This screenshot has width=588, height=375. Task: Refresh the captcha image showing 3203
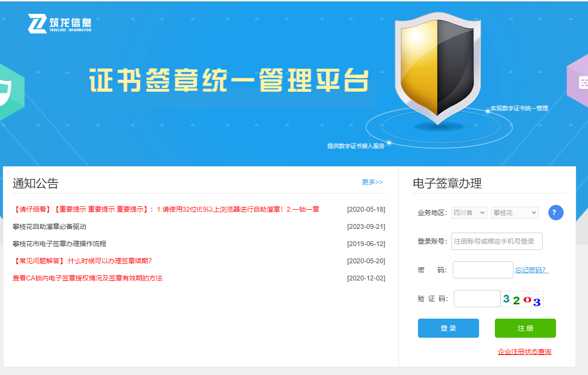click(522, 299)
